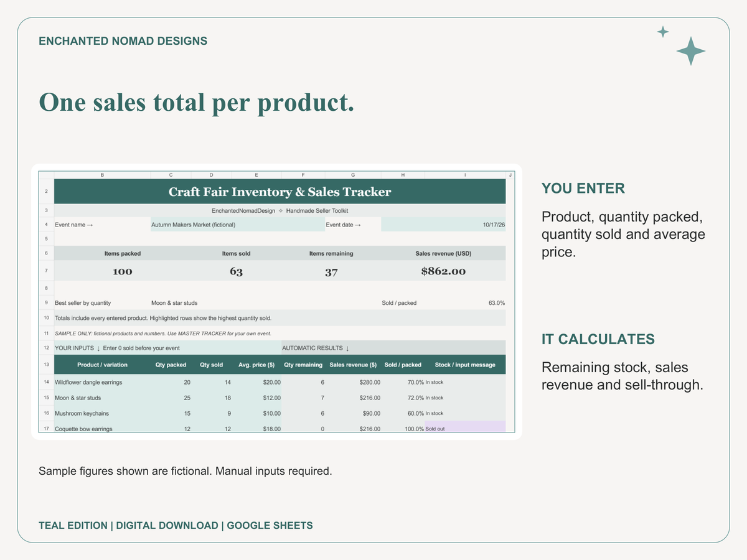Select row 13 number header

[x=47, y=365]
